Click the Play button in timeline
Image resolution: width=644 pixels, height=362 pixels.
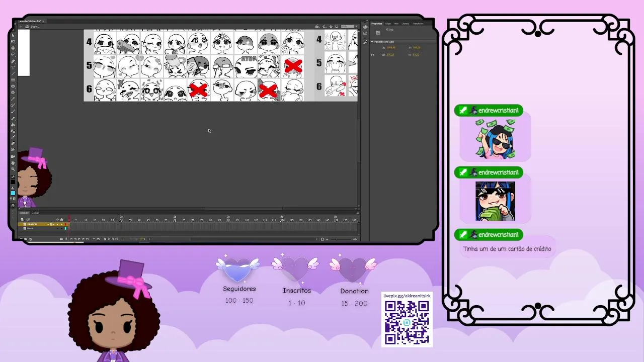tap(79, 239)
